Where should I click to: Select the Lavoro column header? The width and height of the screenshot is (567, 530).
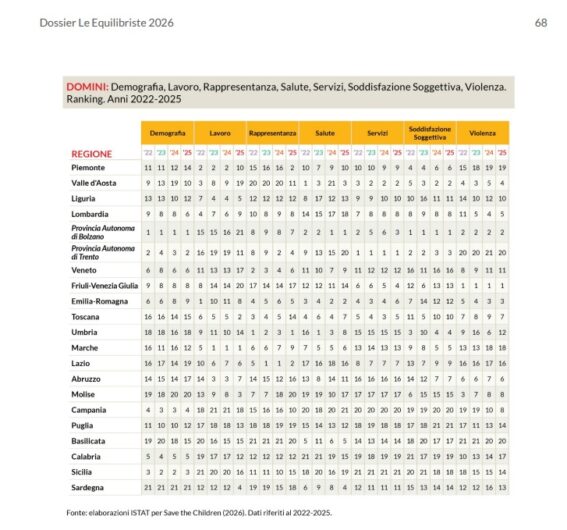click(x=220, y=133)
